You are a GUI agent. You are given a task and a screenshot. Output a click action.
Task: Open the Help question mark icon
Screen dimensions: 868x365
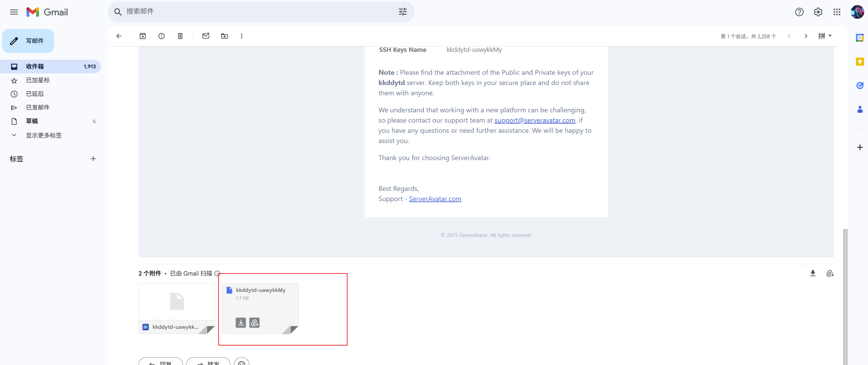tap(799, 12)
